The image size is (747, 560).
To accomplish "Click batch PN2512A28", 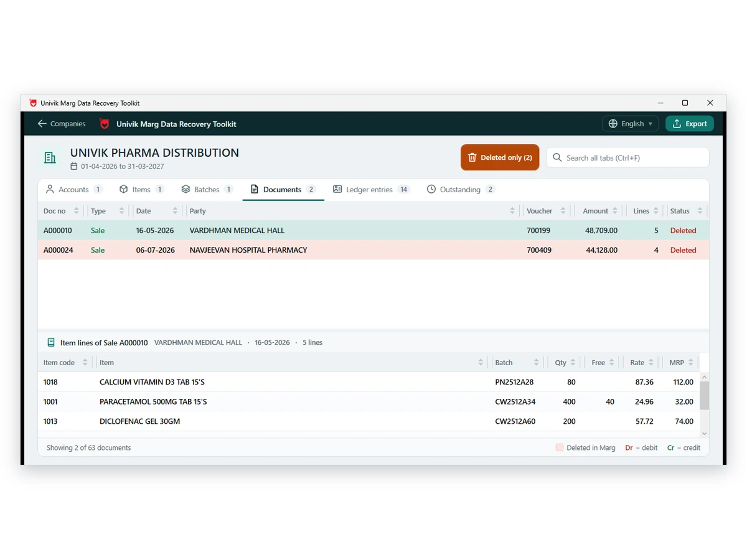I will point(514,382).
